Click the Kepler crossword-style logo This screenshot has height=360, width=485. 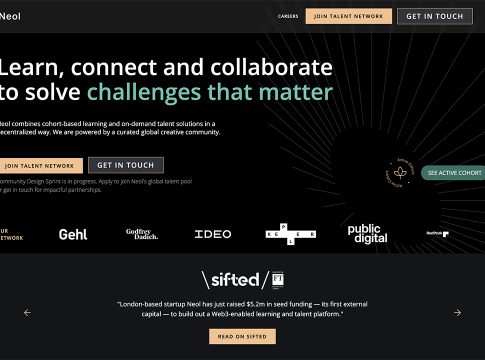[291, 234]
